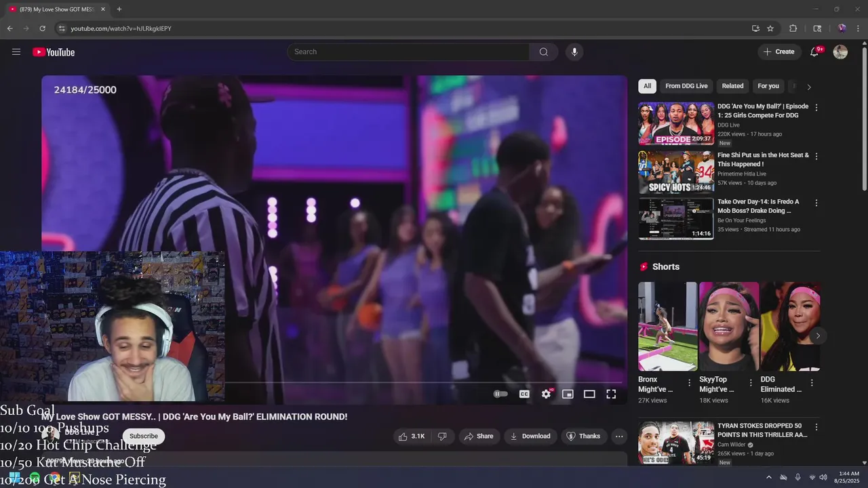Bookmark this page with the star
The width and height of the screenshot is (868, 488).
click(x=770, y=28)
